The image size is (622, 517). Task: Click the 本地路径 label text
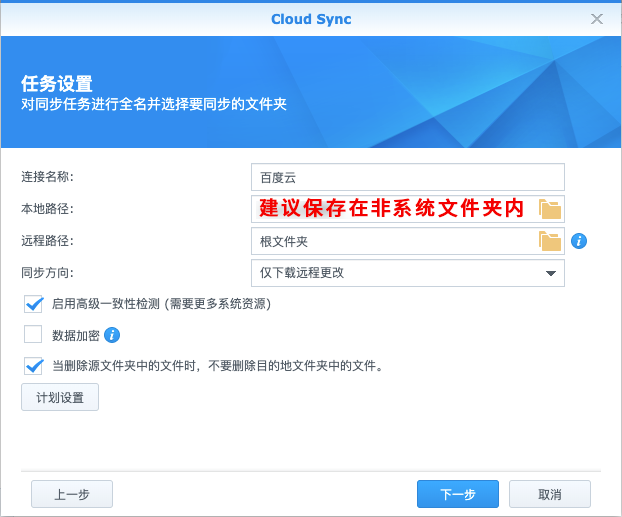(x=47, y=209)
